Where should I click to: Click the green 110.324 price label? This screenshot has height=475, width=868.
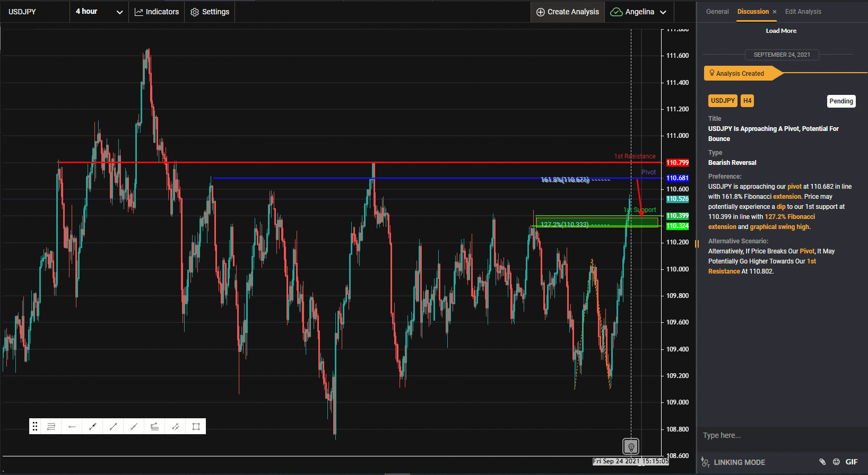[678, 226]
